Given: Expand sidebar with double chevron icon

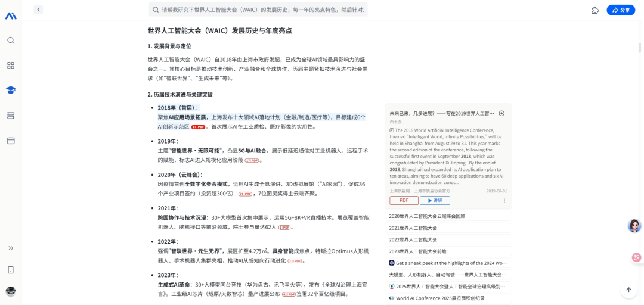Looking at the screenshot, I should (x=11, y=248).
